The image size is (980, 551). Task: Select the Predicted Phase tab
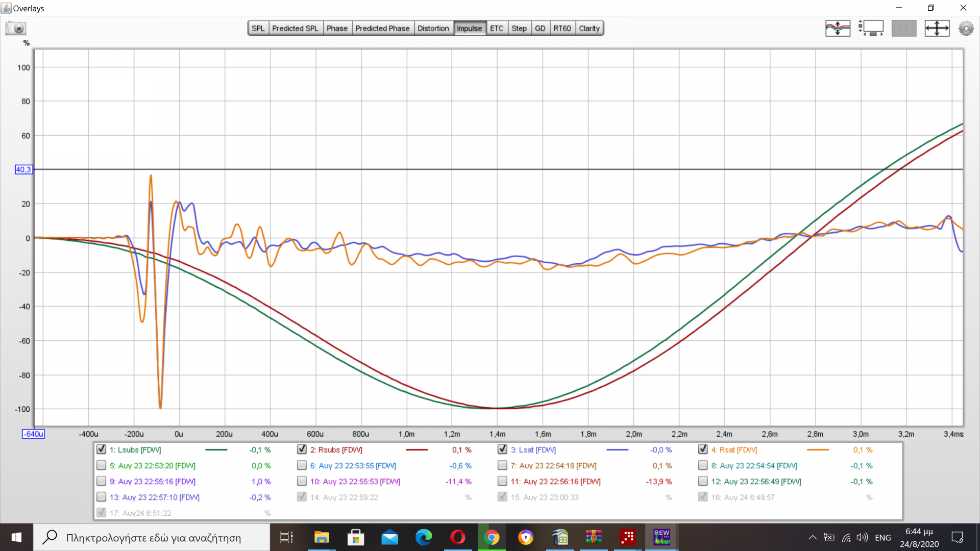click(382, 29)
